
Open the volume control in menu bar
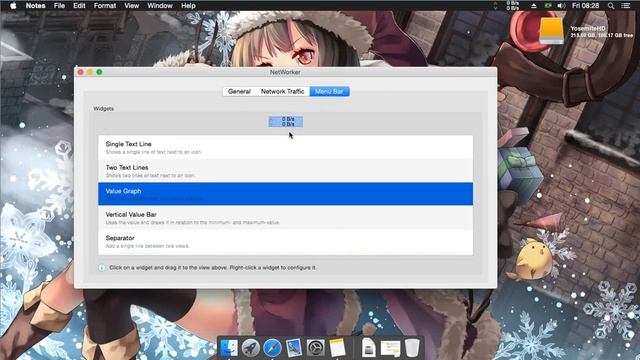click(561, 6)
